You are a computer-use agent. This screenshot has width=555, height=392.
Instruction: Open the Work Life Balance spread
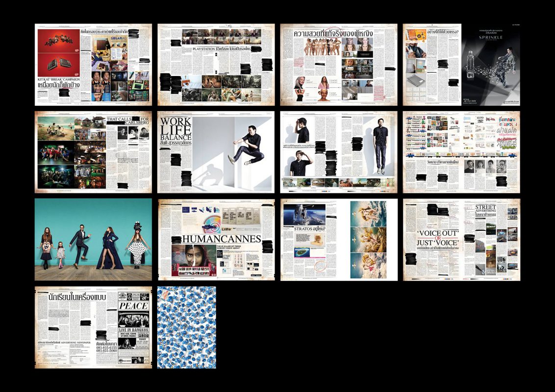216,152
